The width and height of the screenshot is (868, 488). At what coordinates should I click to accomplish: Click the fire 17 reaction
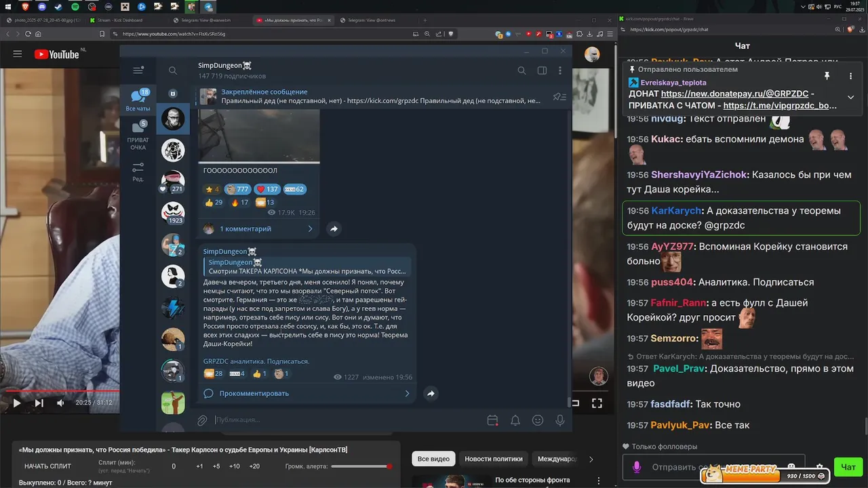click(x=240, y=202)
